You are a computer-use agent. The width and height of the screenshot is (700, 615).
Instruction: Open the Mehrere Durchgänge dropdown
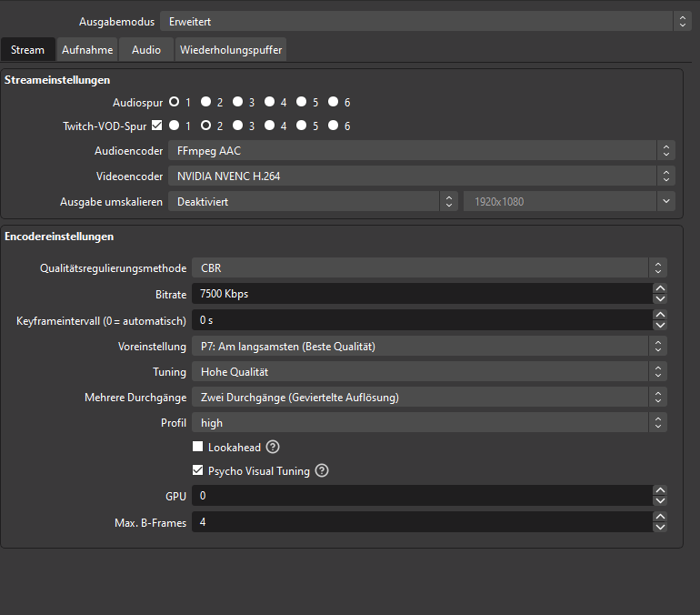click(428, 398)
